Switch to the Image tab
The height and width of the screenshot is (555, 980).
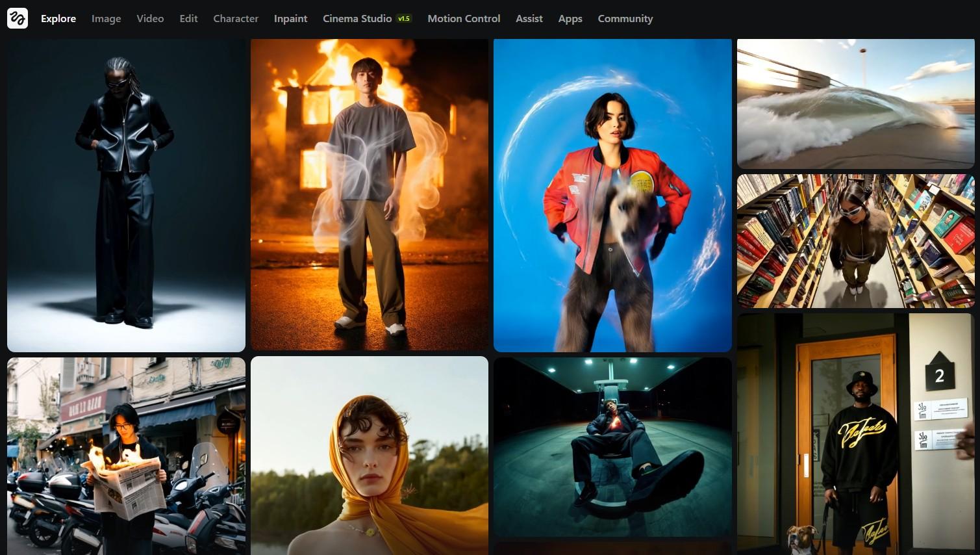[106, 19]
